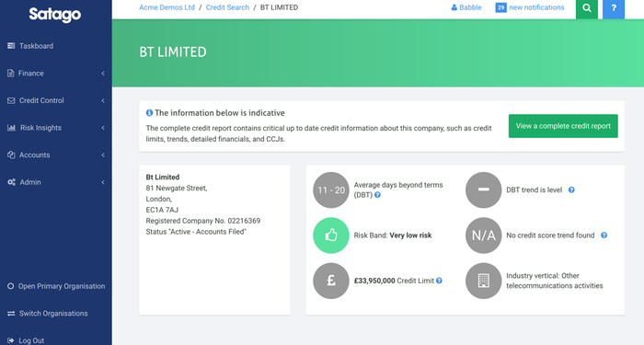The image size is (644, 345).
Task: Open the Babble user link
Action: pos(470,7)
